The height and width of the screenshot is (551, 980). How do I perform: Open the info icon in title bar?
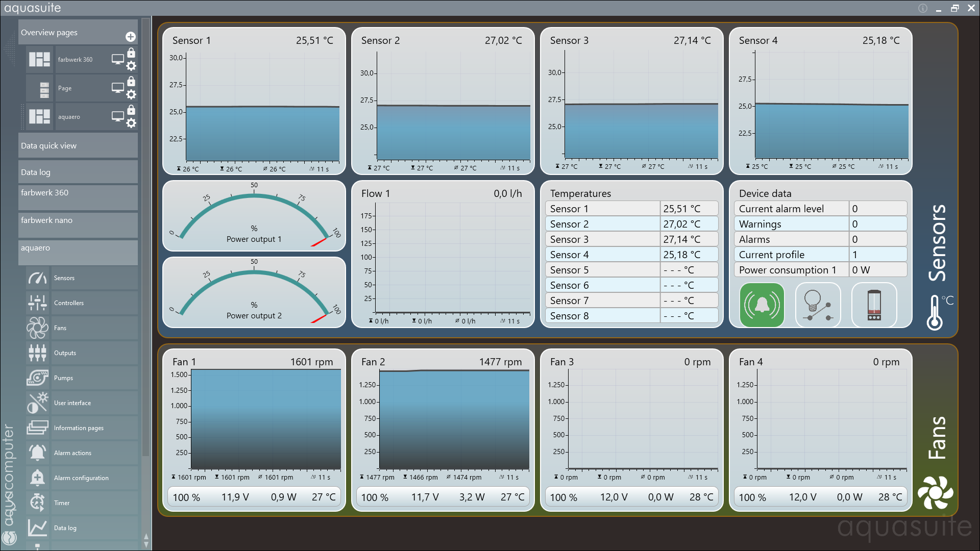click(923, 8)
